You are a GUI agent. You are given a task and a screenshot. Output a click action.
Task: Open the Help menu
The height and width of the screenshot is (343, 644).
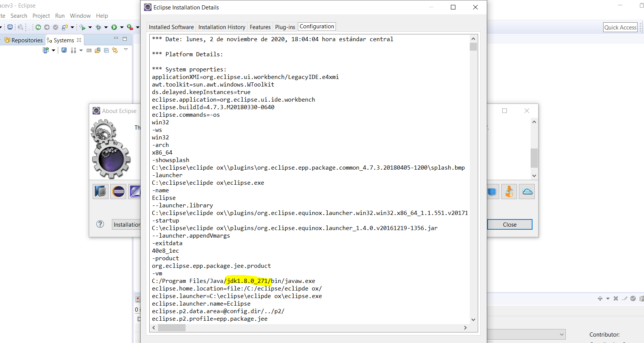click(x=102, y=16)
